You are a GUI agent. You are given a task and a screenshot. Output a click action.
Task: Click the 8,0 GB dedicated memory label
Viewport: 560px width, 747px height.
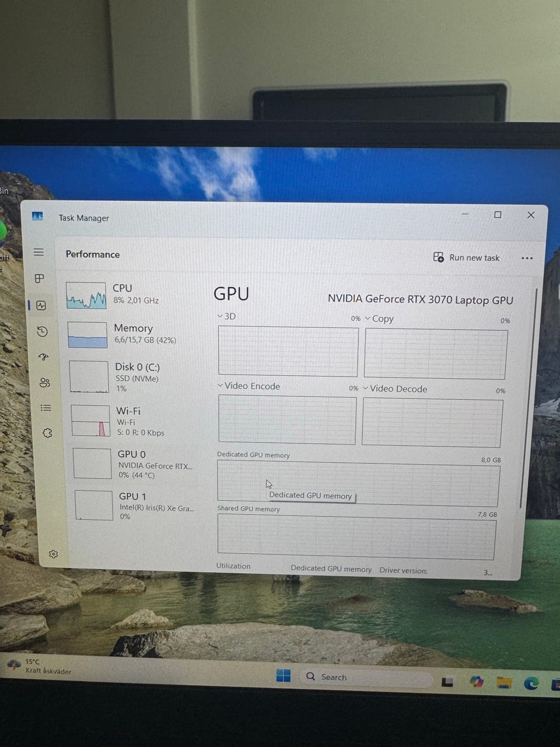pos(491,460)
